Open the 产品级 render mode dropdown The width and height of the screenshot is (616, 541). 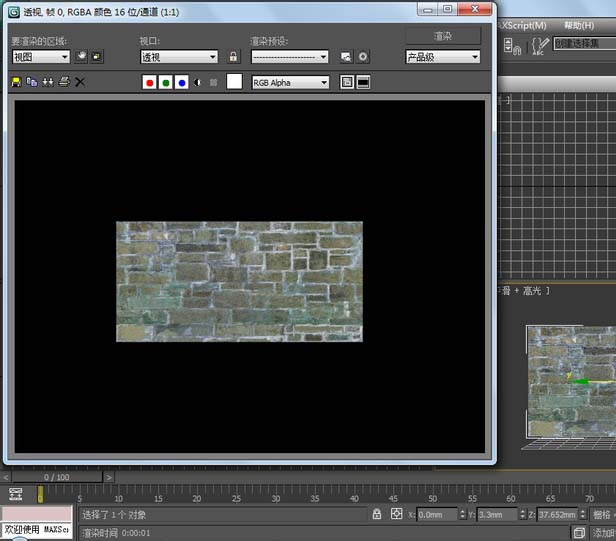(442, 57)
